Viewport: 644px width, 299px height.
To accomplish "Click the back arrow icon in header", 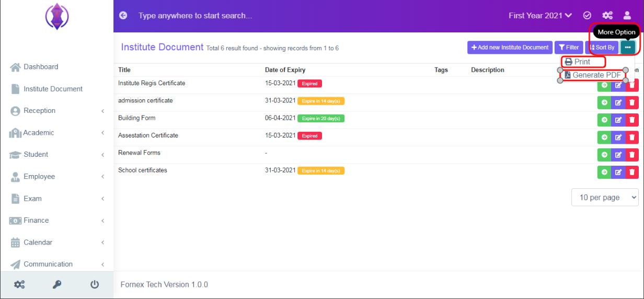I will tap(123, 16).
